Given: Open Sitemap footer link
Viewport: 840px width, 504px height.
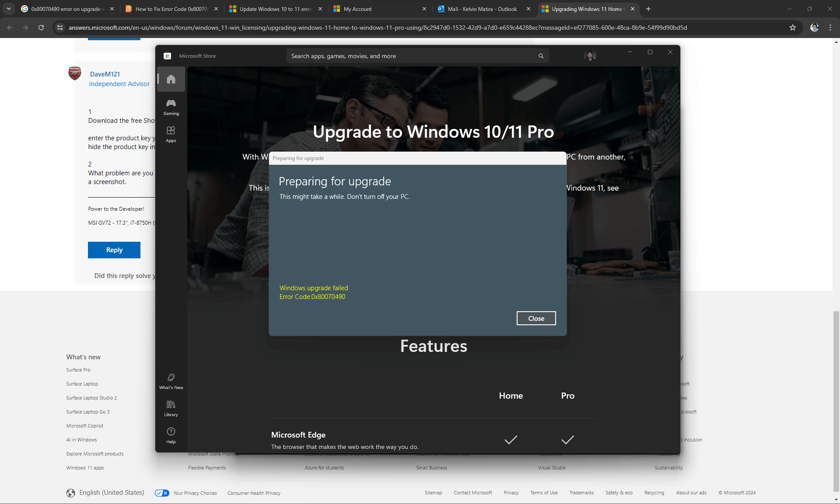Looking at the screenshot, I should [433, 493].
